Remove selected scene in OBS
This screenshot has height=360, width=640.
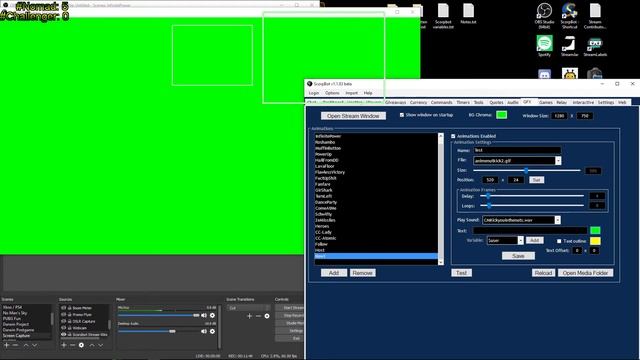[15, 345]
